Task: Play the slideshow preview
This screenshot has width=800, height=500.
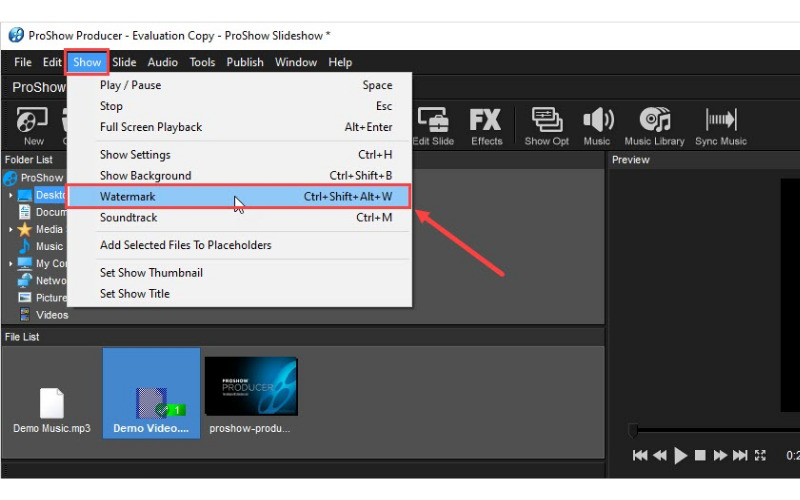Action: [x=680, y=455]
